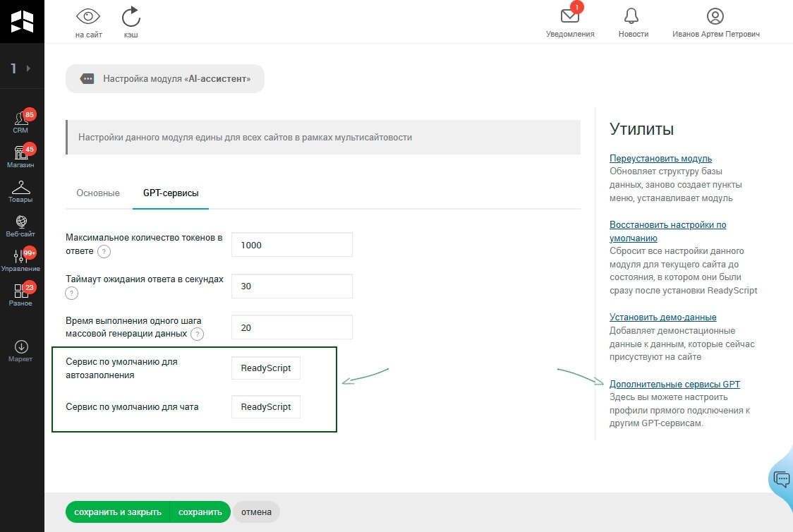
Task: Click the ReadyScript logo icon
Action: tap(22, 21)
